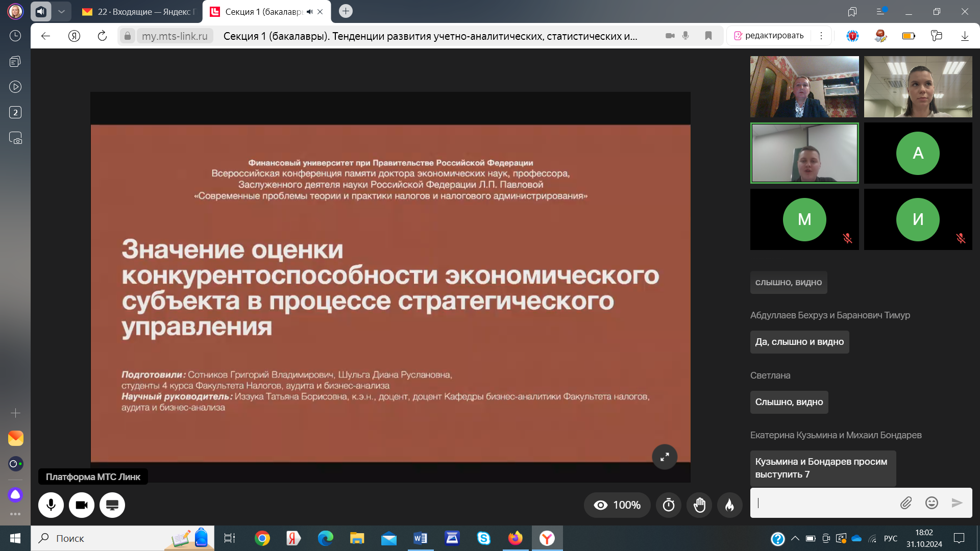Select the video tile of woman in kitchen

(804, 87)
